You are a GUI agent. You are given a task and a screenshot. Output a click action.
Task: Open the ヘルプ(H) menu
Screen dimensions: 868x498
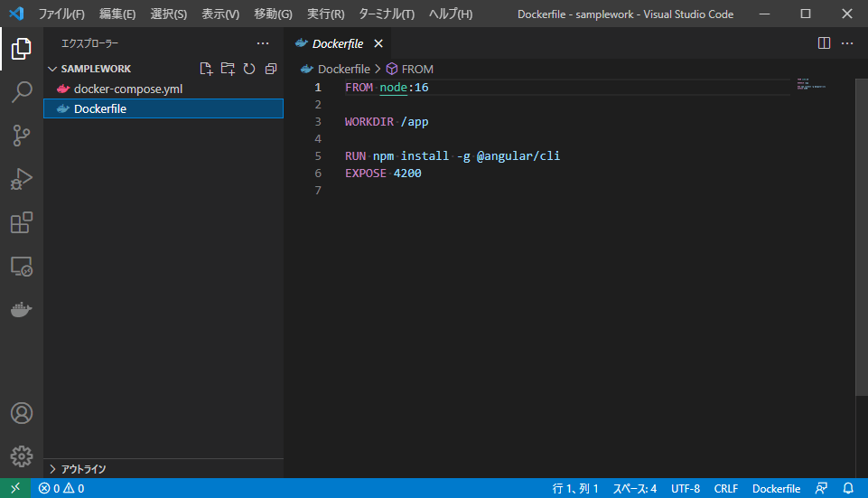pos(451,14)
